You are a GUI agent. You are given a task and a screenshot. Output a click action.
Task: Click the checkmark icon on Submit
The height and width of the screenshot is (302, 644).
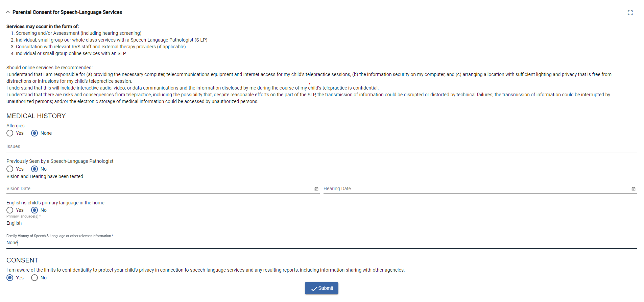[314, 289]
